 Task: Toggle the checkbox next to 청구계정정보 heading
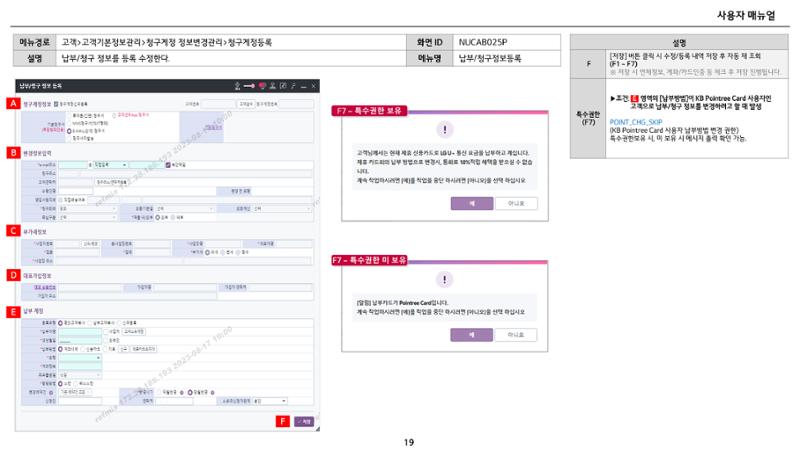coord(56,104)
